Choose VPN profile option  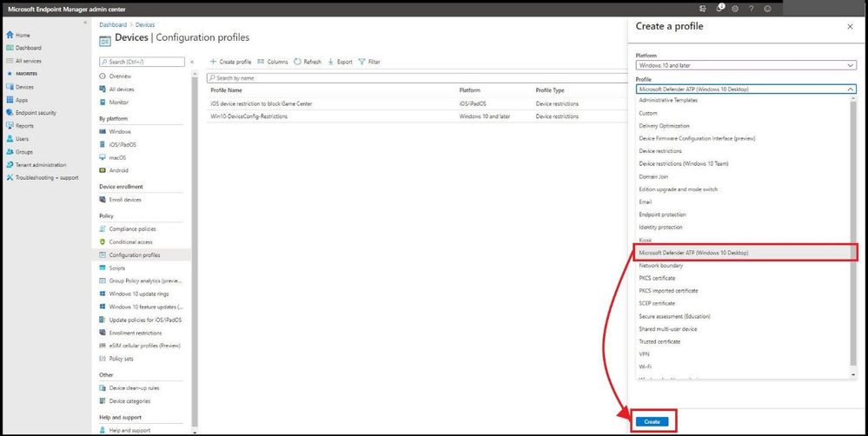pyautogui.click(x=644, y=354)
